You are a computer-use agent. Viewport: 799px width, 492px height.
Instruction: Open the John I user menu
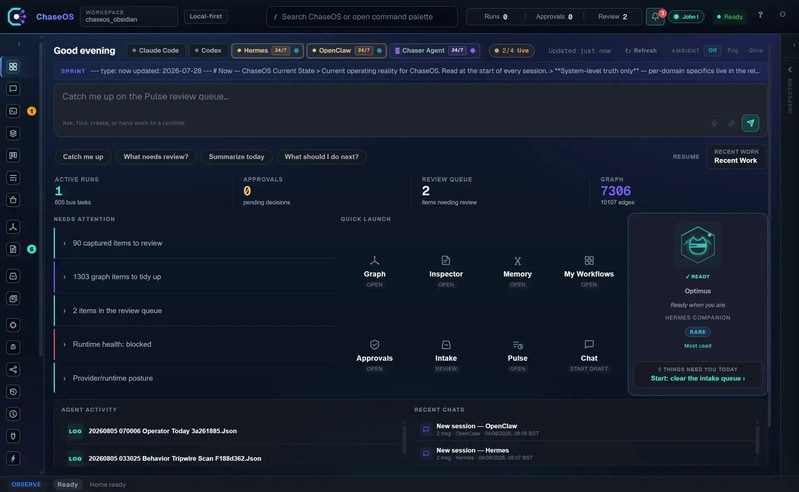(686, 17)
